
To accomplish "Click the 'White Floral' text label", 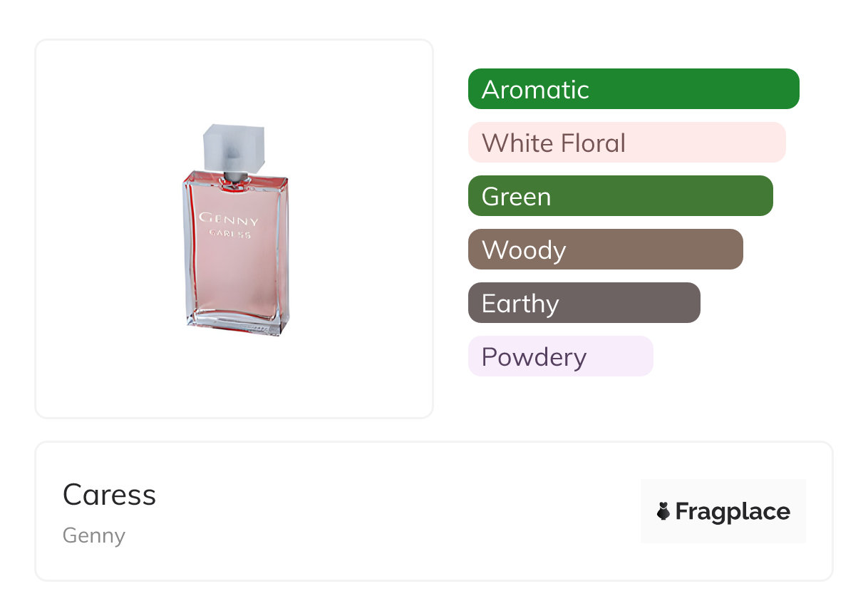I will point(554,143).
